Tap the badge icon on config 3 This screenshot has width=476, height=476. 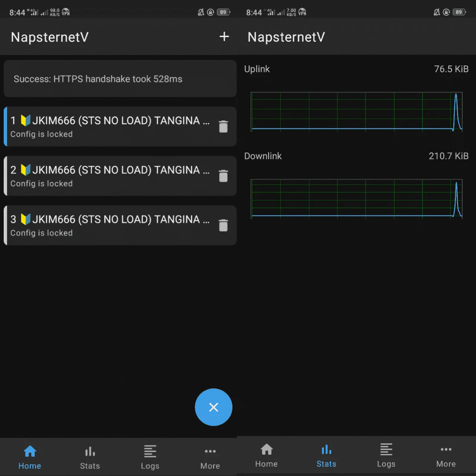tap(25, 219)
